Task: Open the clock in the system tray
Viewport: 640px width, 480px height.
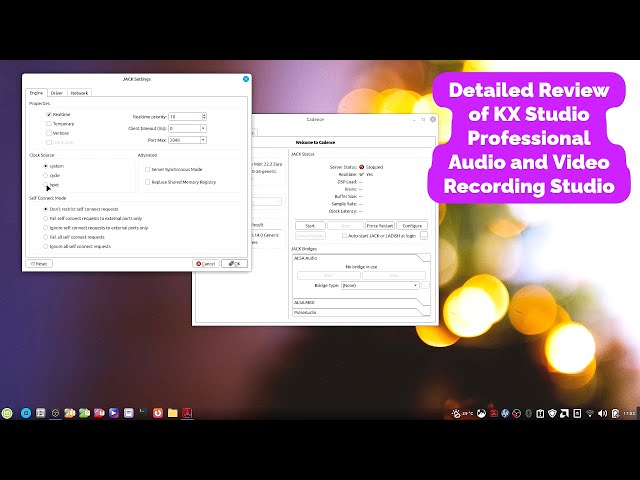Action: tap(629, 413)
